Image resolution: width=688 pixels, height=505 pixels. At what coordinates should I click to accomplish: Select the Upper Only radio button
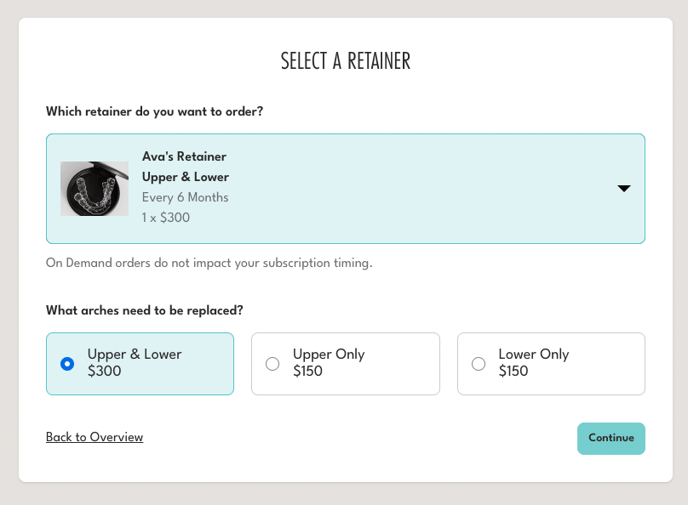272,364
